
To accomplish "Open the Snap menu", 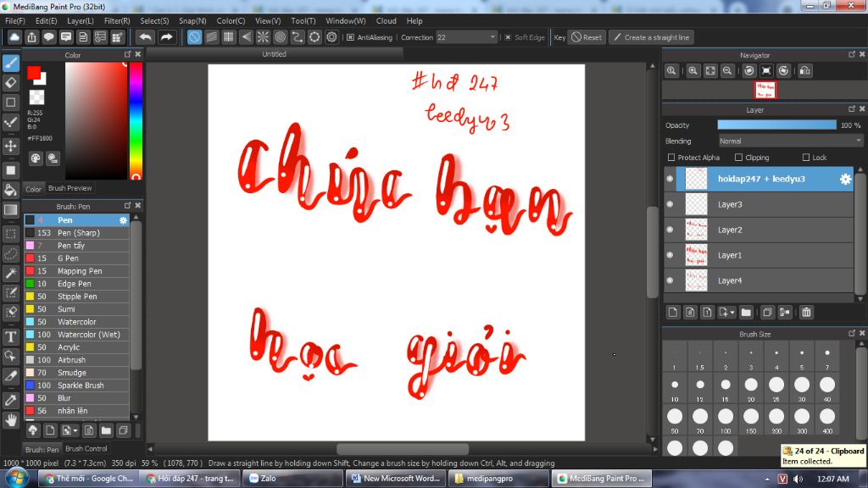I will pos(192,21).
